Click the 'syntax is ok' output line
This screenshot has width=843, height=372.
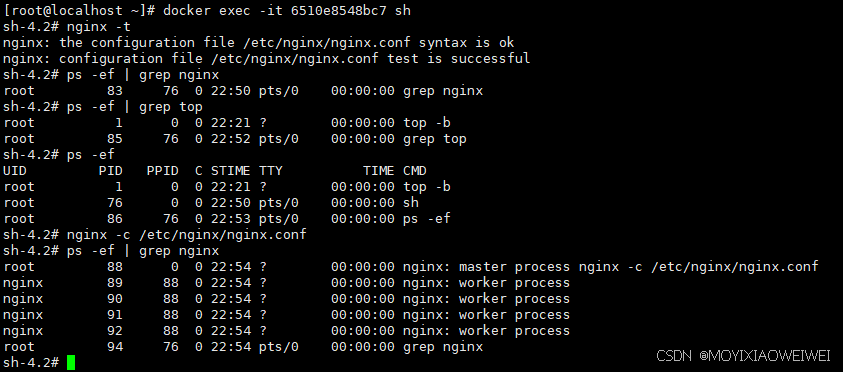259,42
